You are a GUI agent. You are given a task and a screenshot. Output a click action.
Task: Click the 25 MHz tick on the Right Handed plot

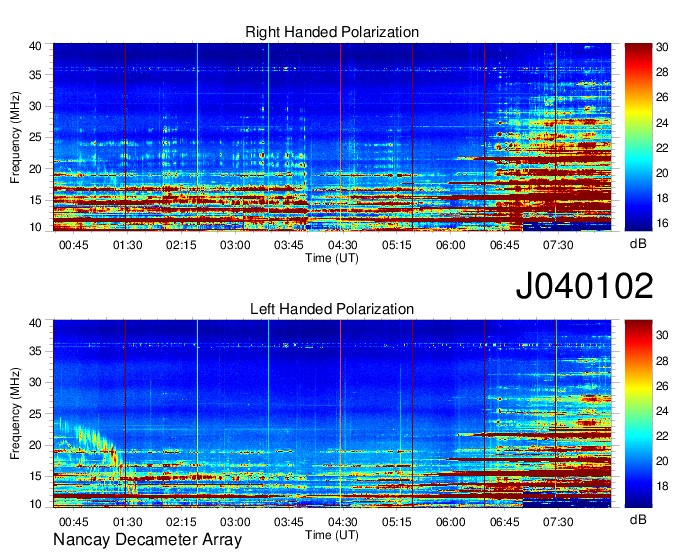tap(35, 137)
